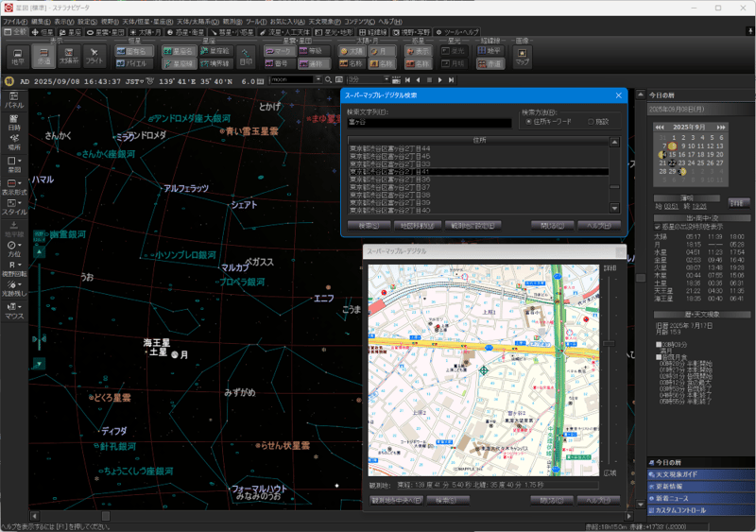Open the マップ (map) image tool

tap(521, 57)
